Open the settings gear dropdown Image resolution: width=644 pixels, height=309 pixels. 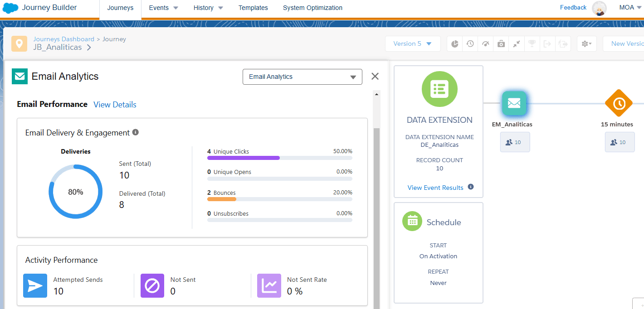coord(586,44)
